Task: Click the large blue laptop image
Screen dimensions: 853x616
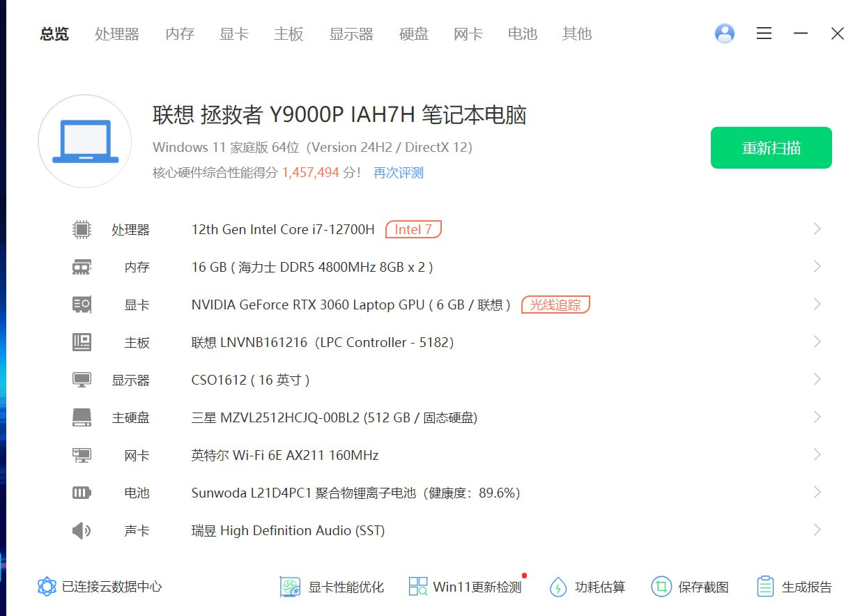Action: click(x=85, y=141)
